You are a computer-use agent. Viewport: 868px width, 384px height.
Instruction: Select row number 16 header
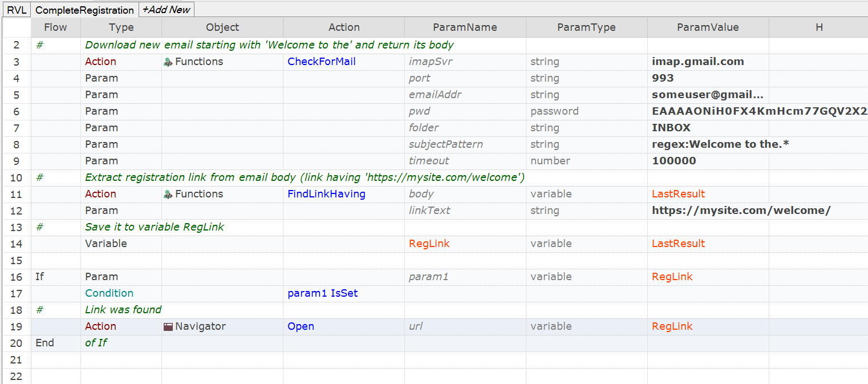coord(17,277)
